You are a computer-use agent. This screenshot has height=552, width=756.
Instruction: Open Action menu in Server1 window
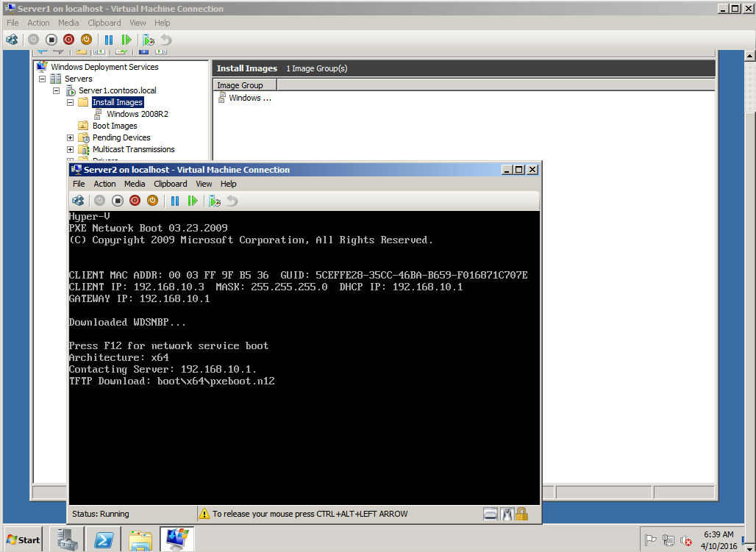[38, 23]
